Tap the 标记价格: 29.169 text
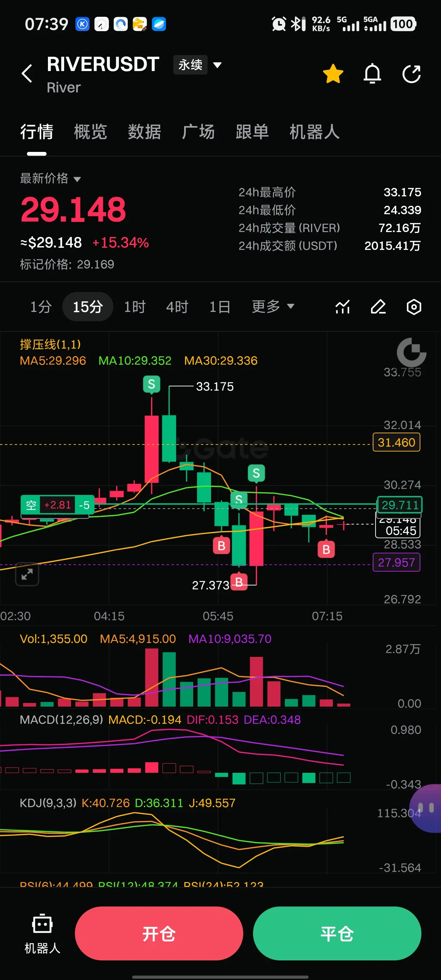The image size is (441, 980). pos(67,264)
